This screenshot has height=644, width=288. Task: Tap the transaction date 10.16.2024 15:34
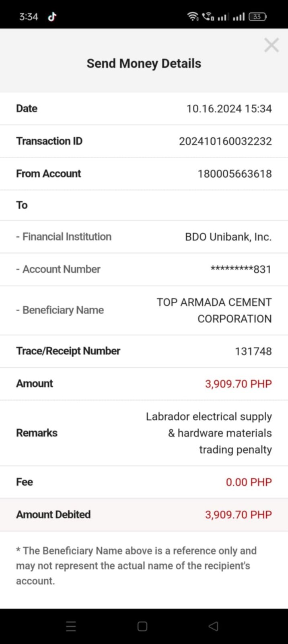[229, 109]
